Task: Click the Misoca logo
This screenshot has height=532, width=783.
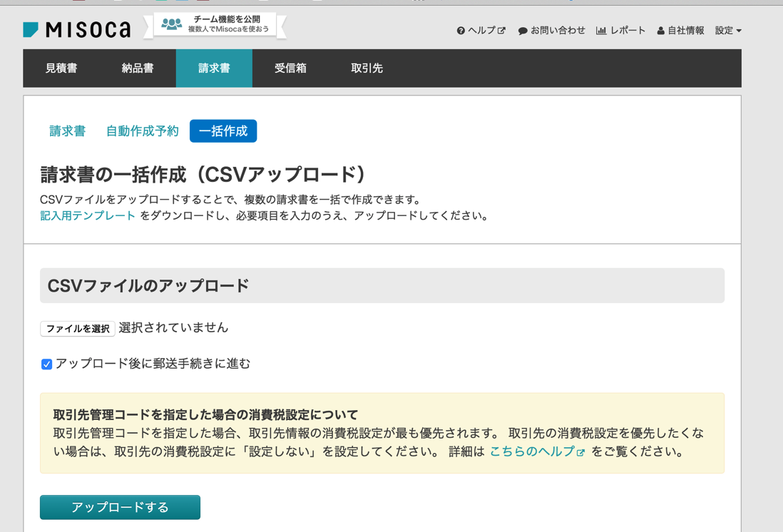Action: [x=77, y=30]
